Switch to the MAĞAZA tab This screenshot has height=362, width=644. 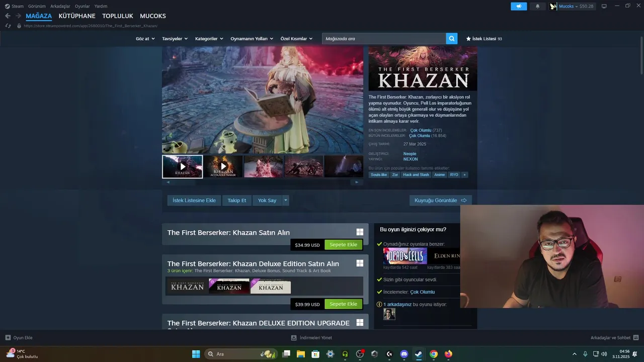pyautogui.click(x=39, y=16)
